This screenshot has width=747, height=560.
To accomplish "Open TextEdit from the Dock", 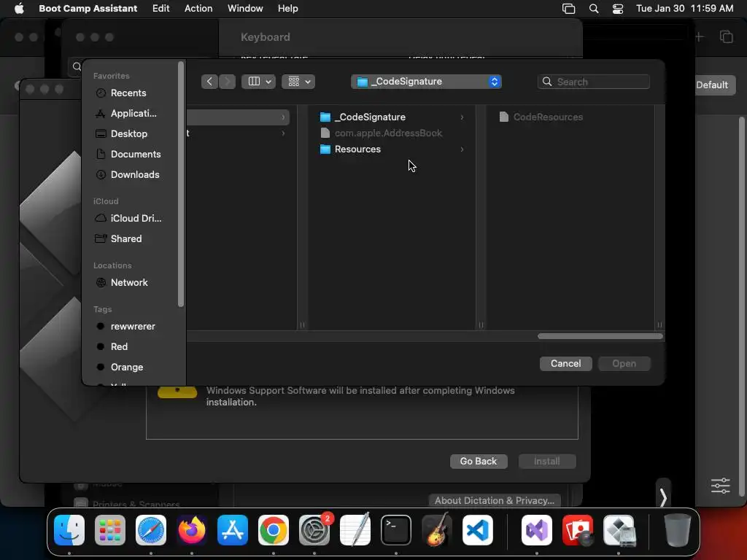I will click(355, 529).
